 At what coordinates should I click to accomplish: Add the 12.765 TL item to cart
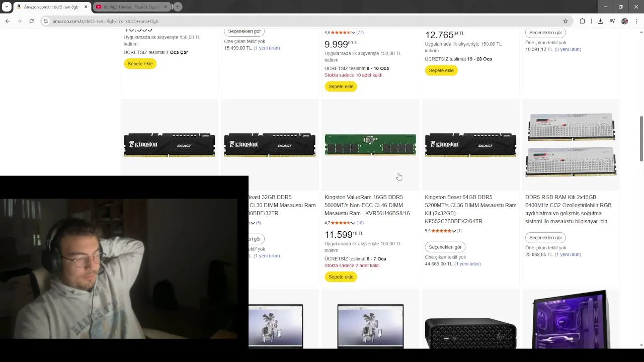point(441,70)
